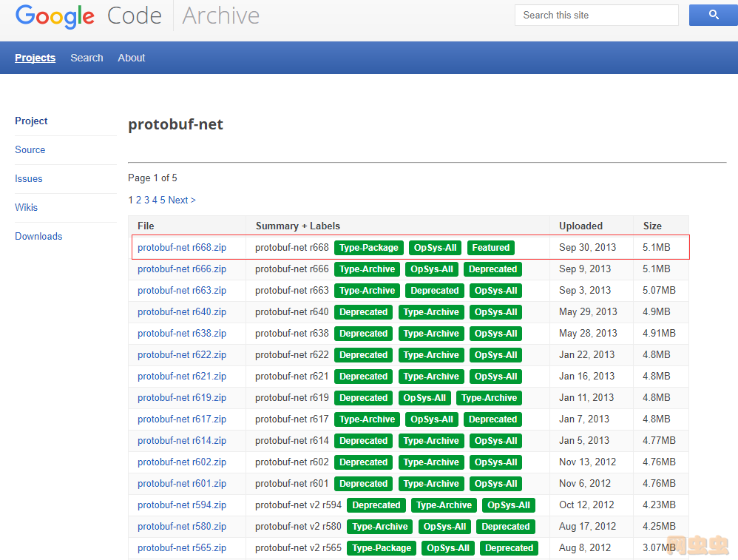Click the 4.91MB size cell

click(x=659, y=334)
